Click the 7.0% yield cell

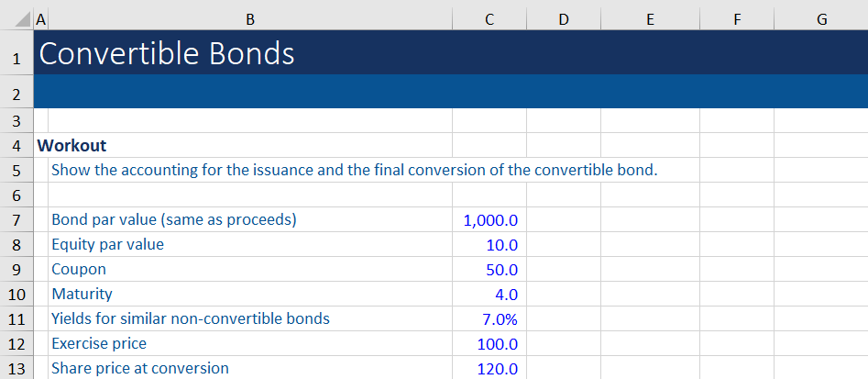pos(490,319)
